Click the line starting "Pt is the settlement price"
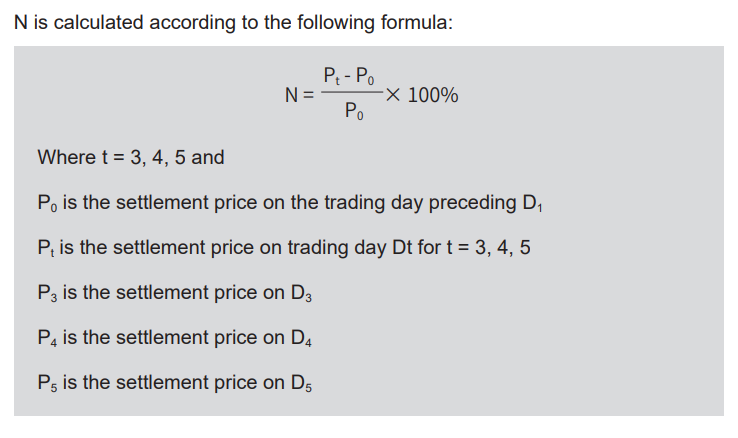The width and height of the screenshot is (738, 438). [283, 248]
